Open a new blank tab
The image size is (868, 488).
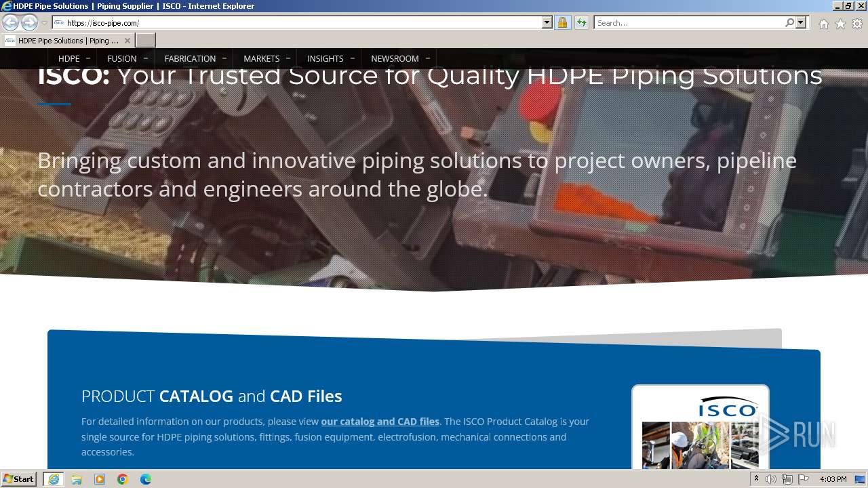(x=146, y=41)
